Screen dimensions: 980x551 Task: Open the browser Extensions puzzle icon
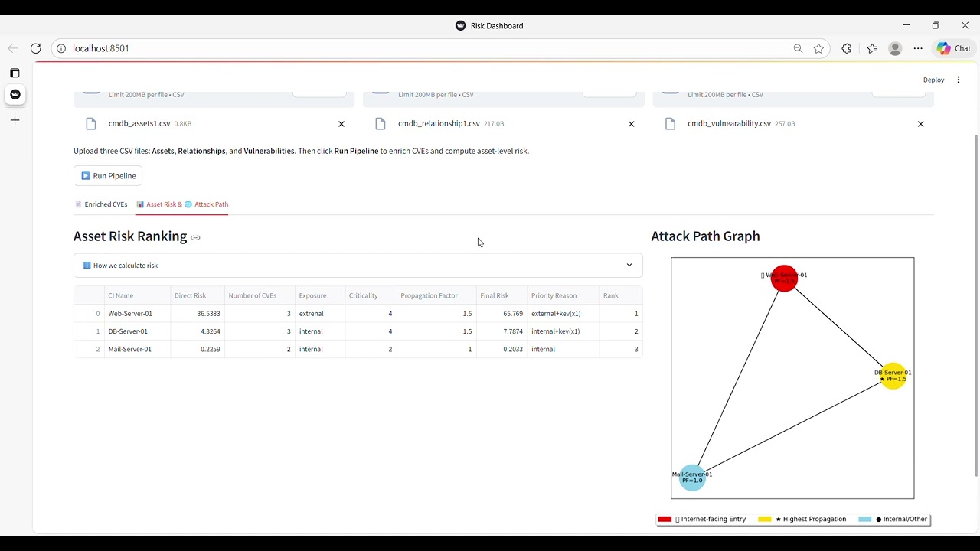[x=846, y=48]
